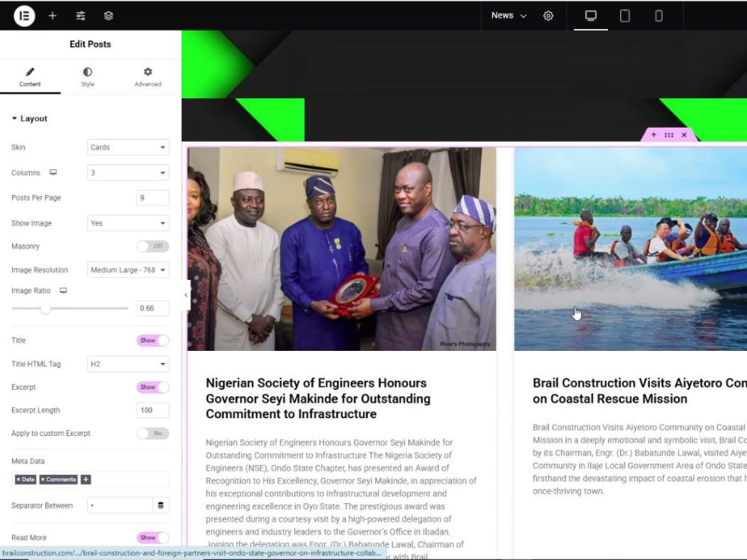Switch to the Advanced tab
This screenshot has height=560, width=747.
pos(148,77)
